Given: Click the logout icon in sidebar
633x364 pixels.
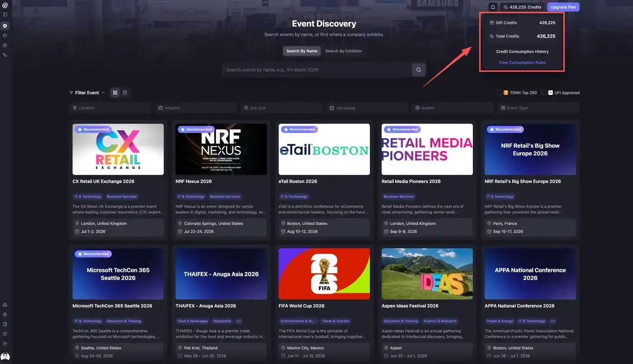Looking at the screenshot, I should 5,344.
